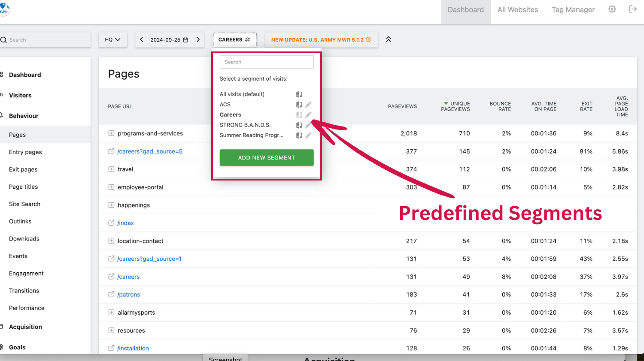
Task: Expand the allarmysports row
Action: click(x=111, y=313)
